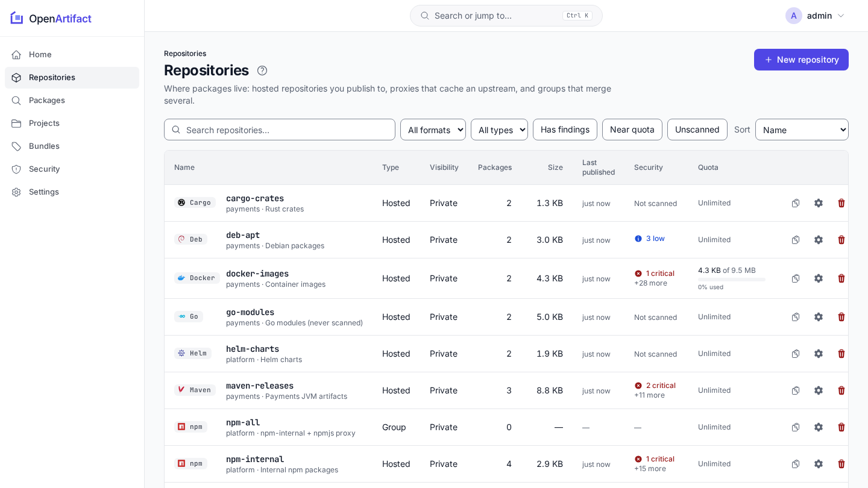Open Settings in sidebar

point(72,192)
